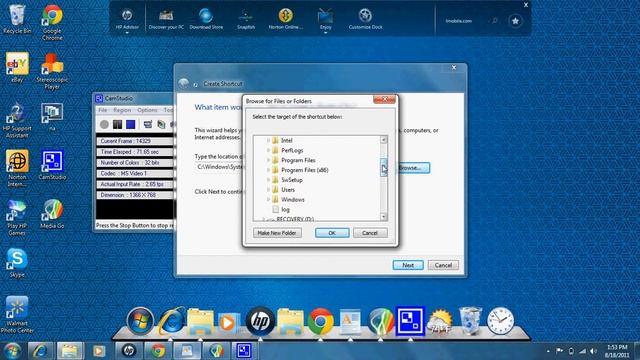Open Internet Explorer from the bottom dock
The image size is (640, 360).
[171, 321]
